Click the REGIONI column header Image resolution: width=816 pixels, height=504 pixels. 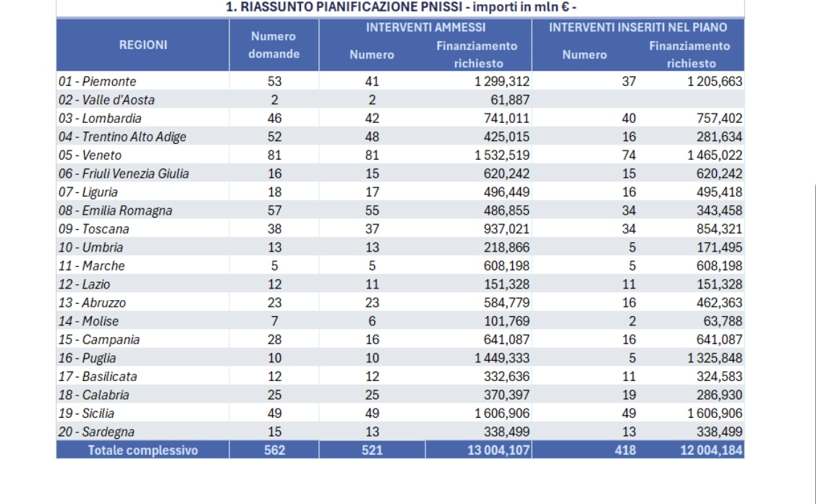(x=143, y=45)
